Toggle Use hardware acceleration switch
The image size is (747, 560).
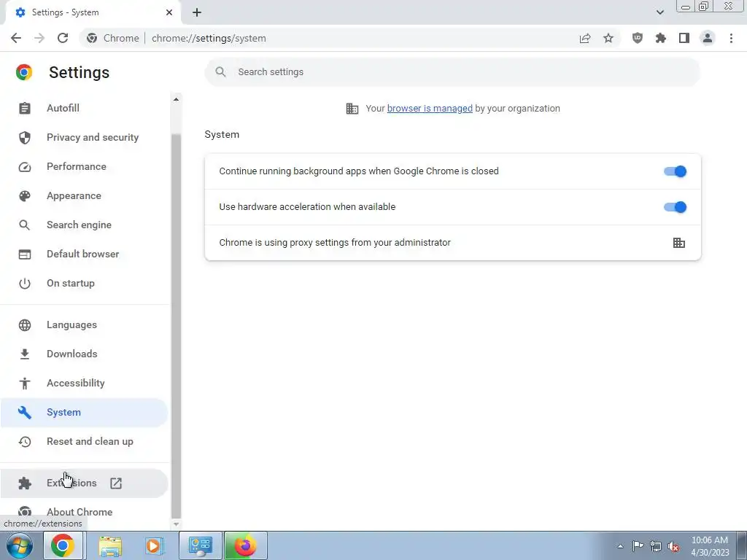click(x=675, y=207)
